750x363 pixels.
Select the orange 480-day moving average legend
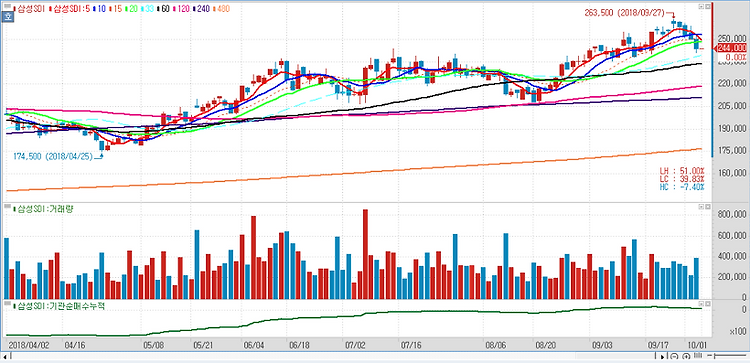pyautogui.click(x=221, y=9)
